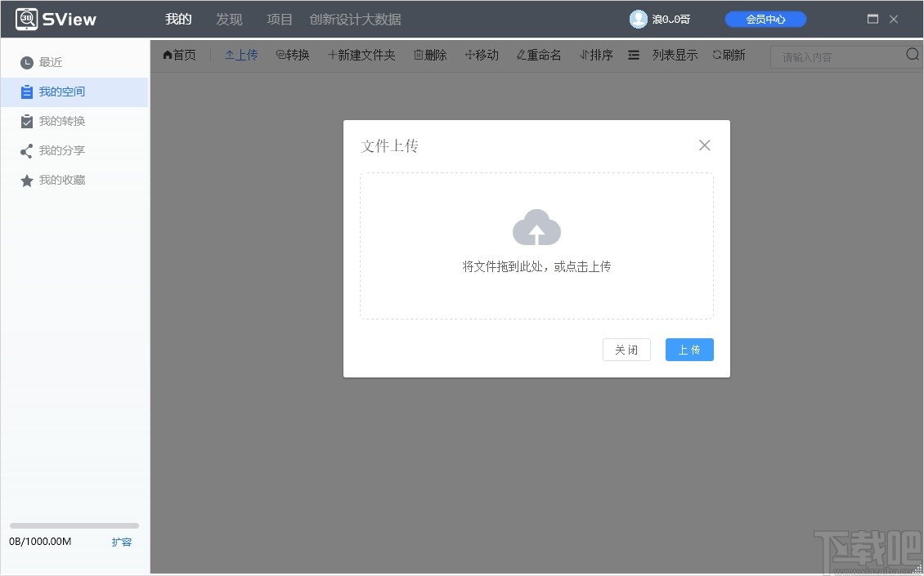Toggle the list layout icon beside 排序
Viewport: 924px width, 576px height.
633,55
